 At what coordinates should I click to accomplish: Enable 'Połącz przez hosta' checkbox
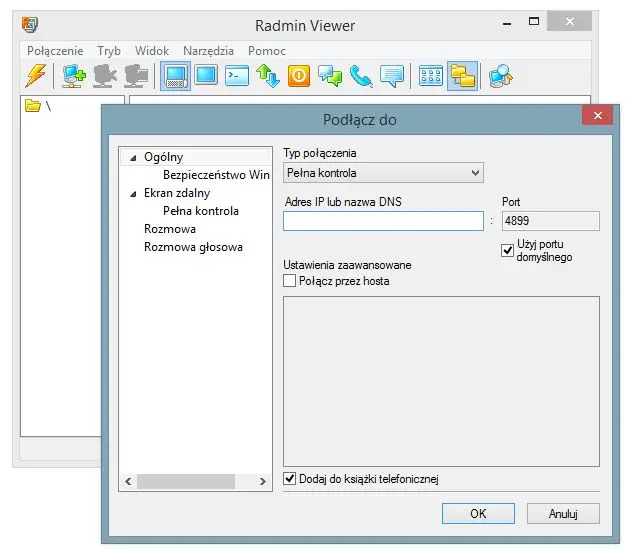(x=290, y=282)
